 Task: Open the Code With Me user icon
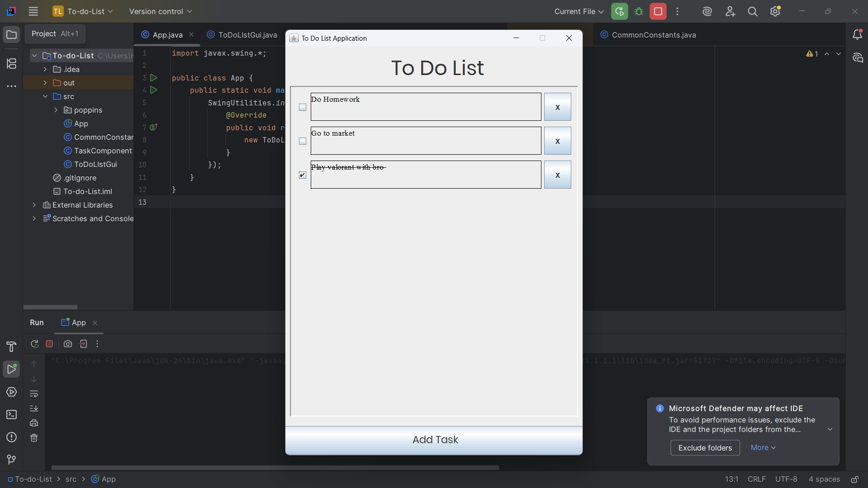(x=730, y=11)
